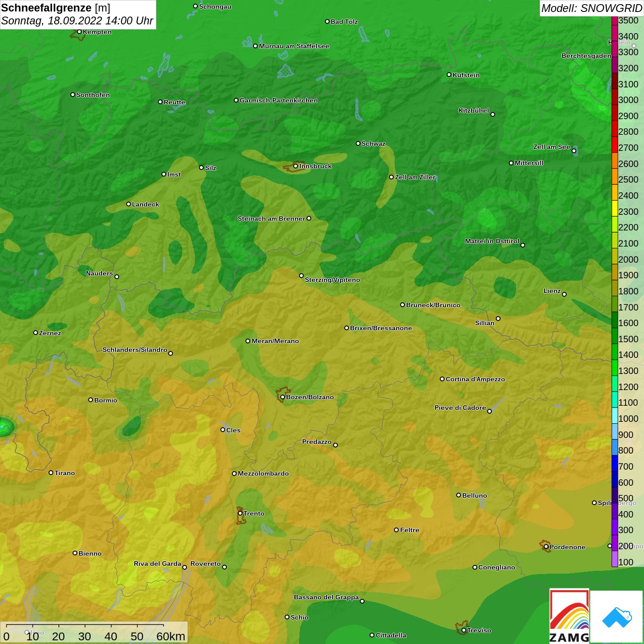Click the Schneefallgrenze title box
This screenshot has width=644, height=644.
coord(78,14)
